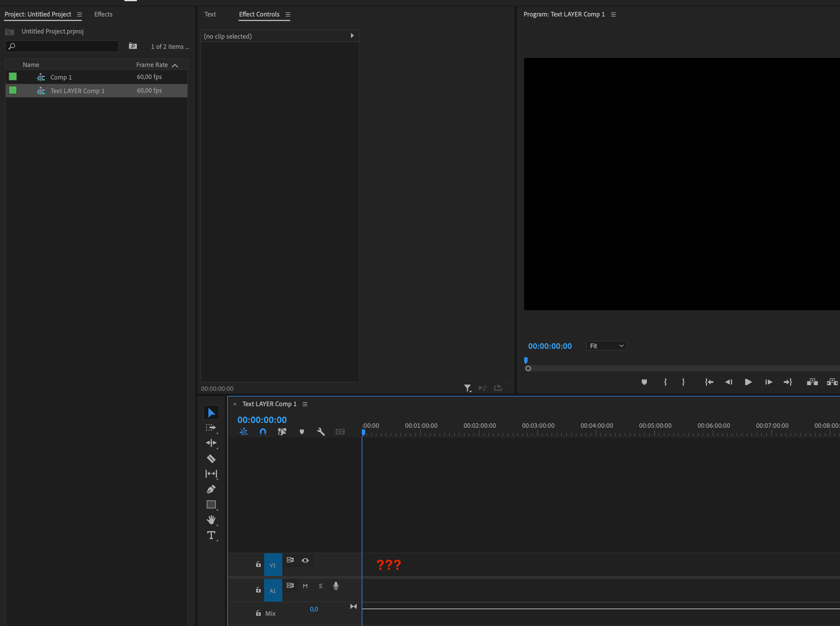Mute the A1 audio track
This screenshot has width=840, height=626.
pos(305,585)
